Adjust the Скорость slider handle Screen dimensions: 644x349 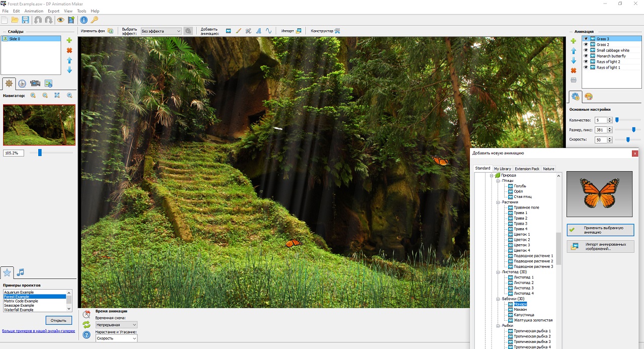point(628,139)
